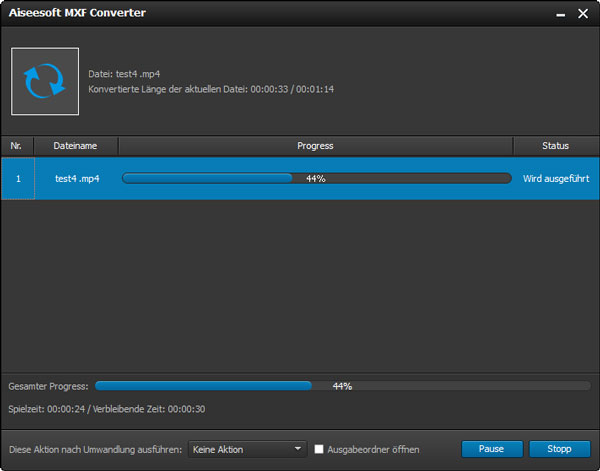Click the Pause button
Viewport: 600px width, 471px height.
click(491, 449)
